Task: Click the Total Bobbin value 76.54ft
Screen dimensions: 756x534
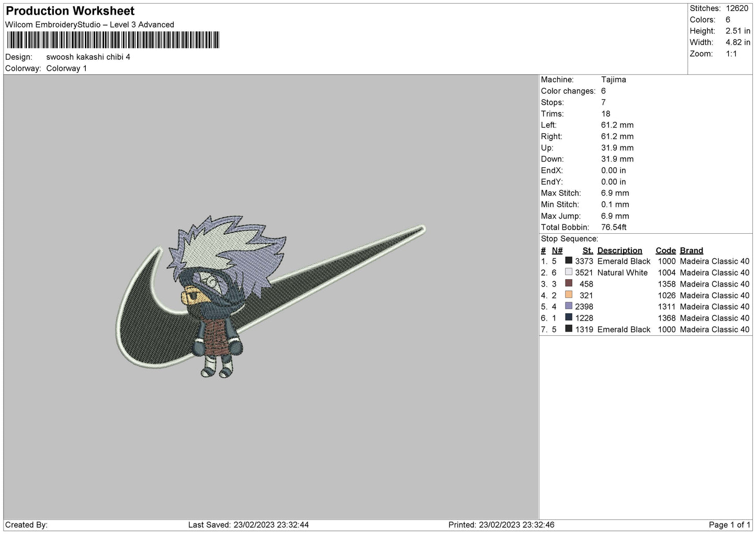Action: (x=614, y=227)
